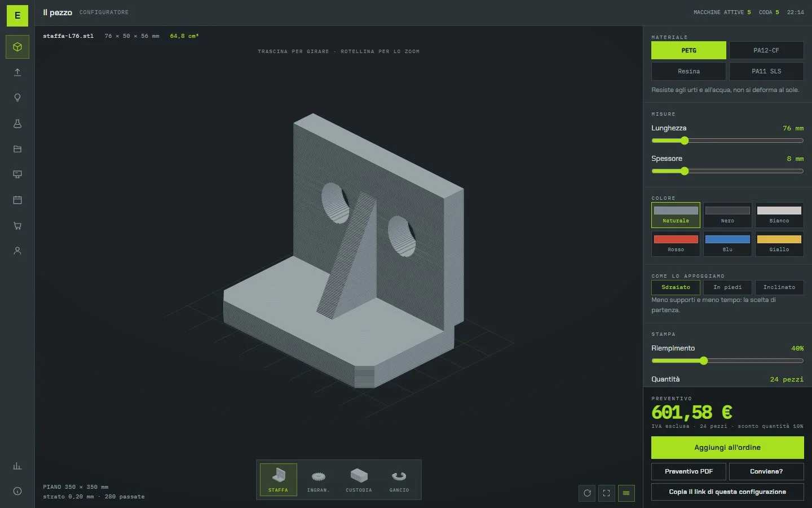Select In piedi orientation option
The height and width of the screenshot is (508, 812).
pos(727,287)
